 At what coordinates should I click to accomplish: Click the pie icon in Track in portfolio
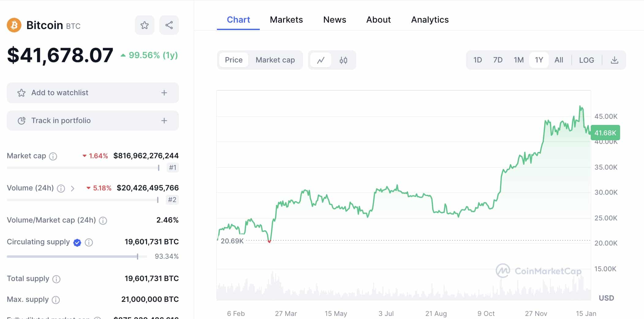[21, 121]
